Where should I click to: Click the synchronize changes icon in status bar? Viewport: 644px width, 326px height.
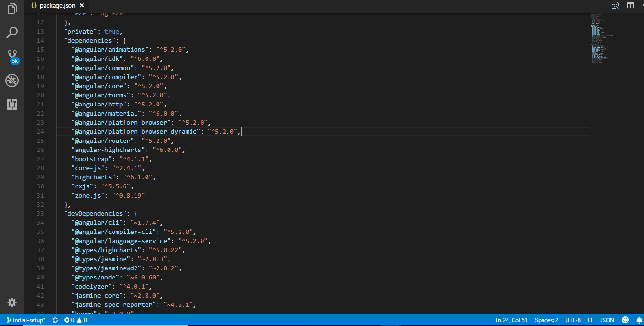click(55, 320)
